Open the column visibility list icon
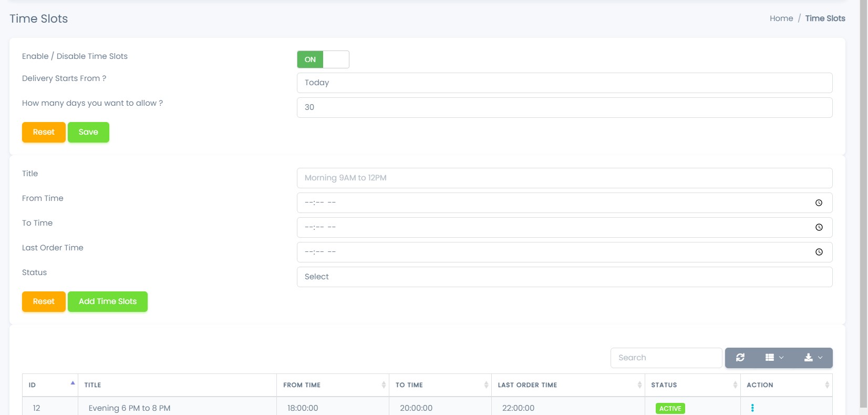Viewport: 868px width, 415px height. tap(774, 358)
